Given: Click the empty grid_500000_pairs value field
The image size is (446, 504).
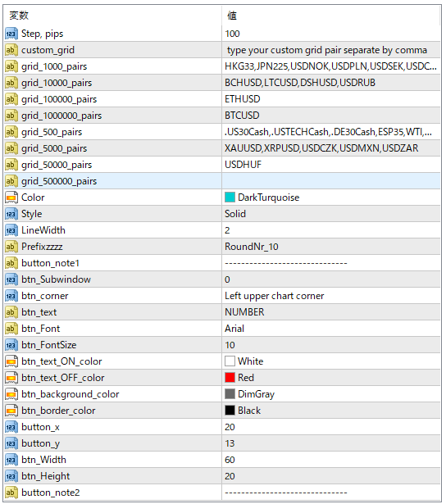Looking at the screenshot, I should (331, 181).
